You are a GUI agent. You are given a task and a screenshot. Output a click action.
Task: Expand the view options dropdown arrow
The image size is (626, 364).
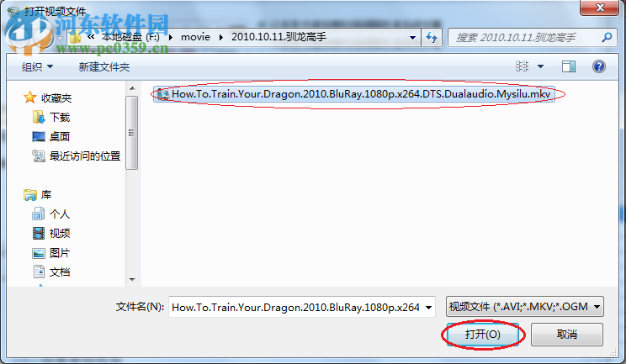coord(540,66)
